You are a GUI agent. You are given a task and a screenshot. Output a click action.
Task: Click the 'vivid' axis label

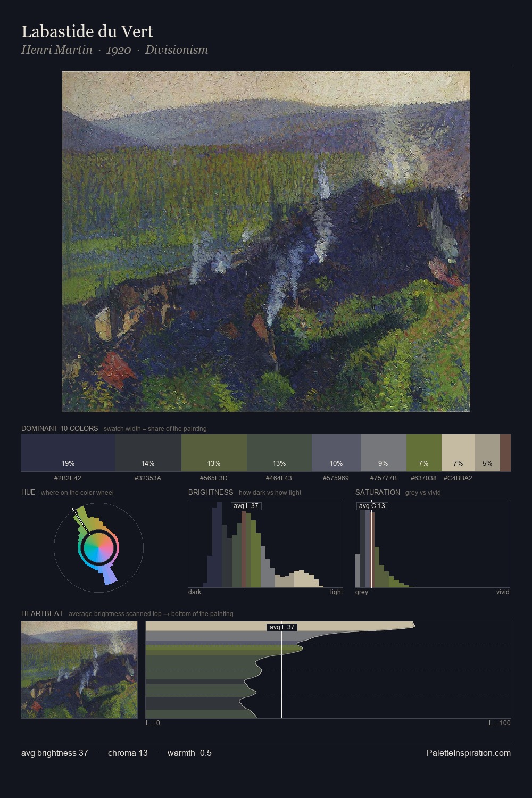click(x=503, y=592)
